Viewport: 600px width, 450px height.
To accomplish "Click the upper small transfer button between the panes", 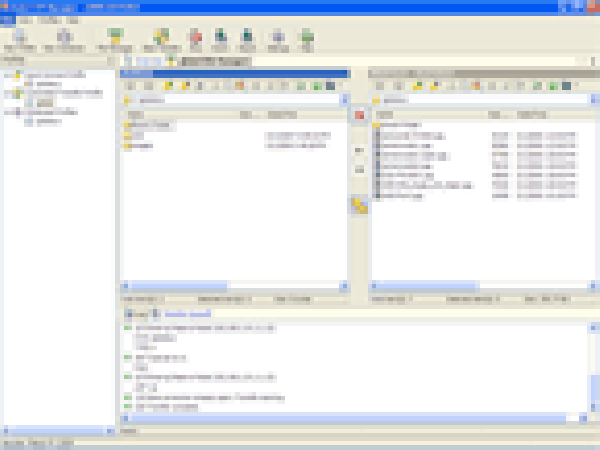I will point(359,150).
